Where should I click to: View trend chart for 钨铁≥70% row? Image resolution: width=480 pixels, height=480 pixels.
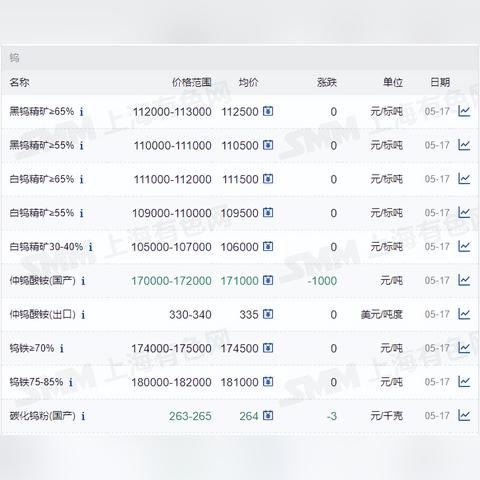(464, 348)
